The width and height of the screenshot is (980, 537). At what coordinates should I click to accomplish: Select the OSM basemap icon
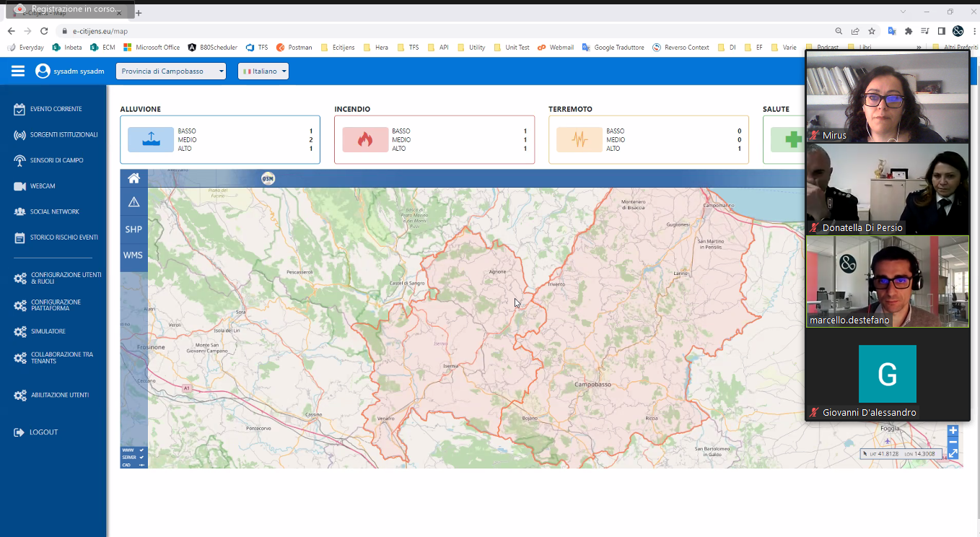[x=268, y=178]
